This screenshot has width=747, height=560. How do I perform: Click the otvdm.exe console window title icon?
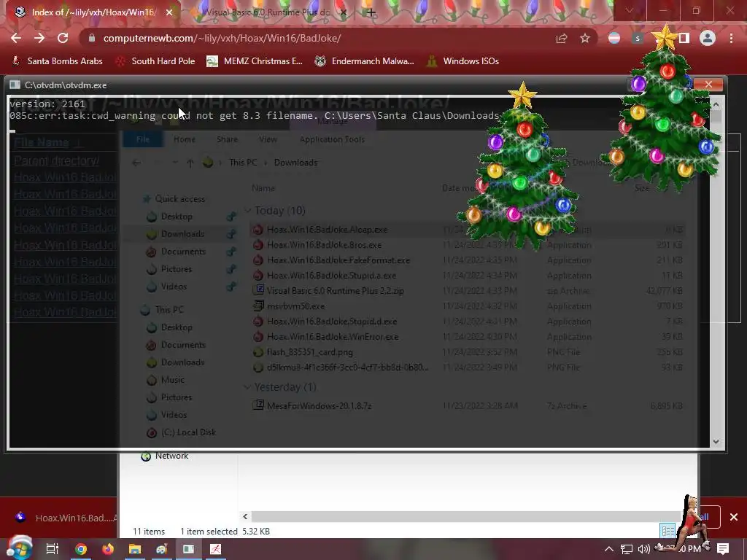15,85
